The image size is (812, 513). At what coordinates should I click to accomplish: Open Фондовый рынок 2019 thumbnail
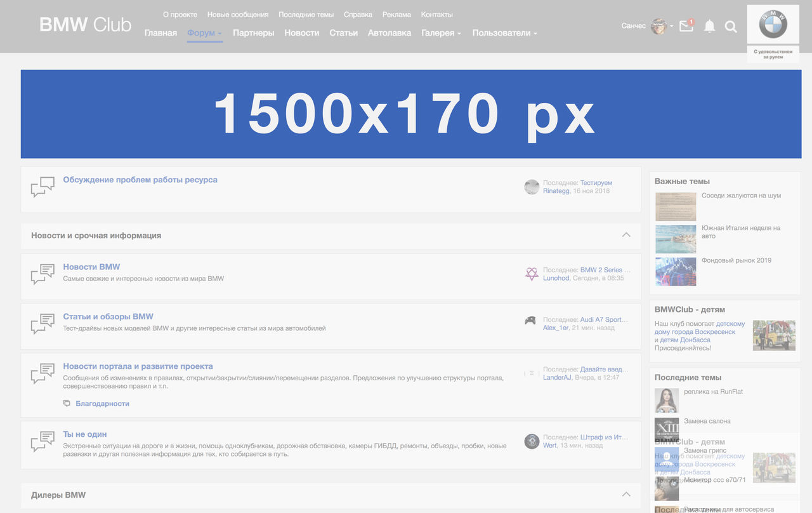pos(676,272)
